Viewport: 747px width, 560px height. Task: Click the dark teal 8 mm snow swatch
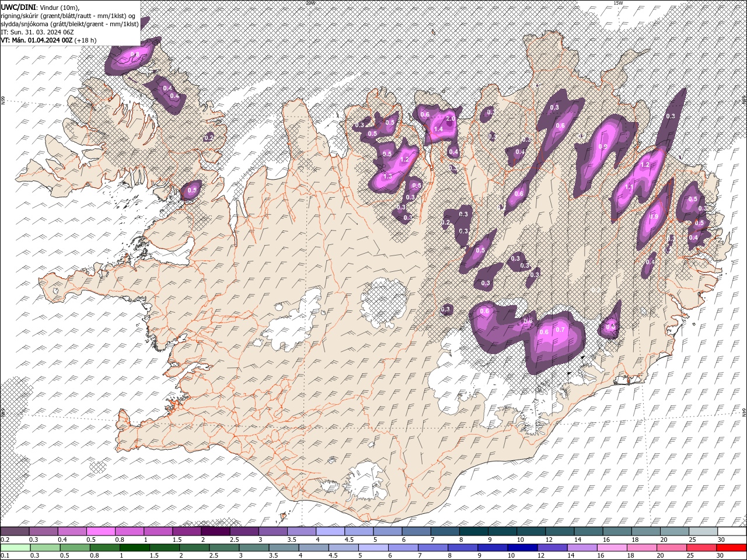point(473,531)
